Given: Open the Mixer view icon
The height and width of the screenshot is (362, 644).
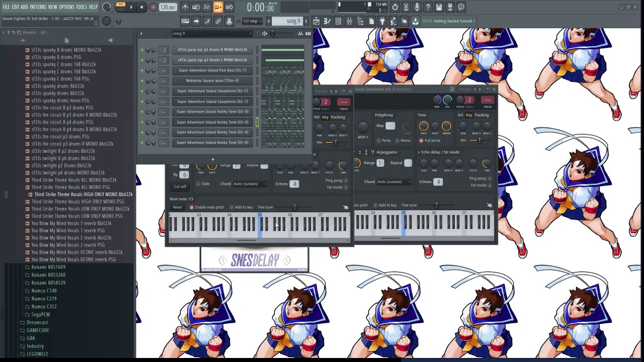Looking at the screenshot, I should (349, 21).
